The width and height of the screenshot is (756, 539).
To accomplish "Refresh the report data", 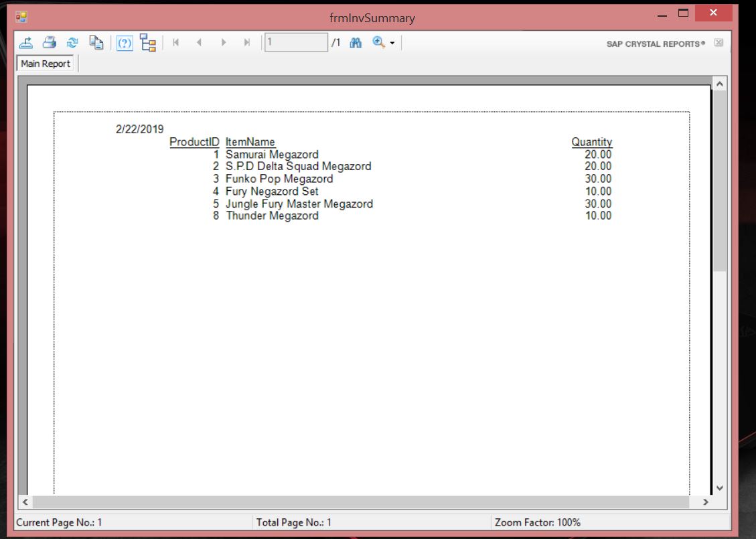I will pyautogui.click(x=72, y=43).
